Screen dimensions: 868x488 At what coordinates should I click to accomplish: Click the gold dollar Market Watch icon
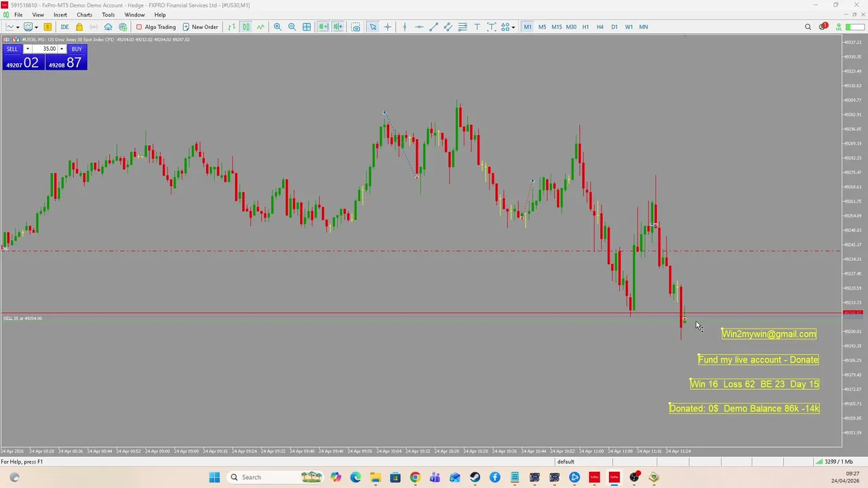click(47, 27)
